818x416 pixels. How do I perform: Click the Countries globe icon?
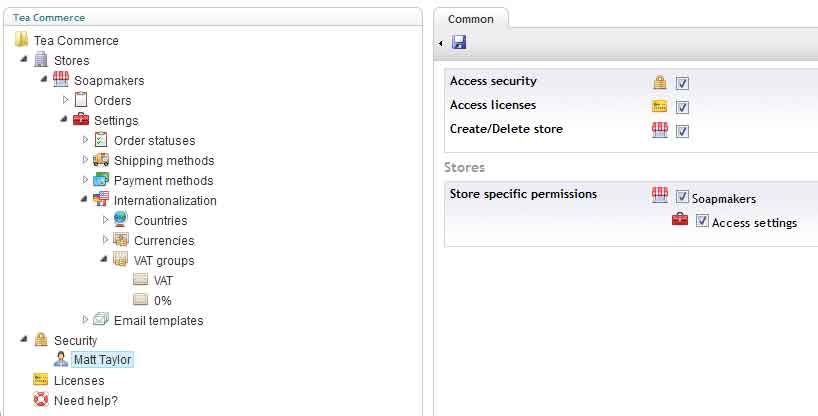[x=121, y=220]
